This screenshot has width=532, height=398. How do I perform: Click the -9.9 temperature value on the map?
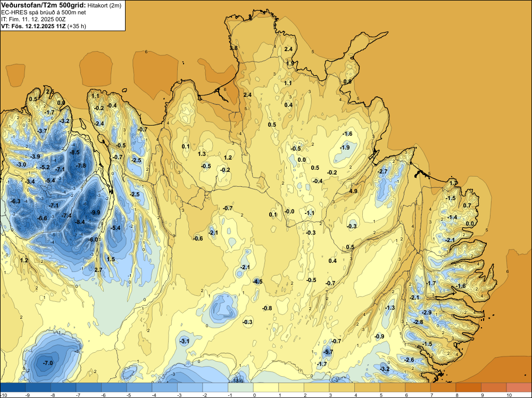coord(95,212)
